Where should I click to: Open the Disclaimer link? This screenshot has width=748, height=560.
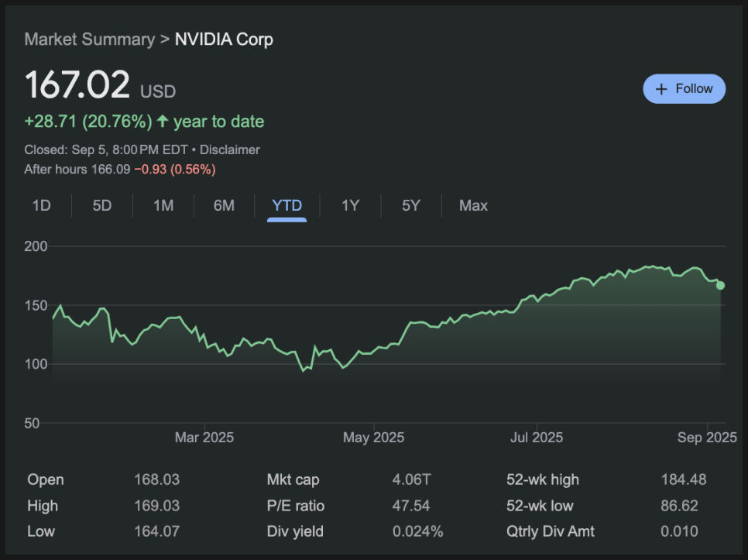(x=229, y=149)
